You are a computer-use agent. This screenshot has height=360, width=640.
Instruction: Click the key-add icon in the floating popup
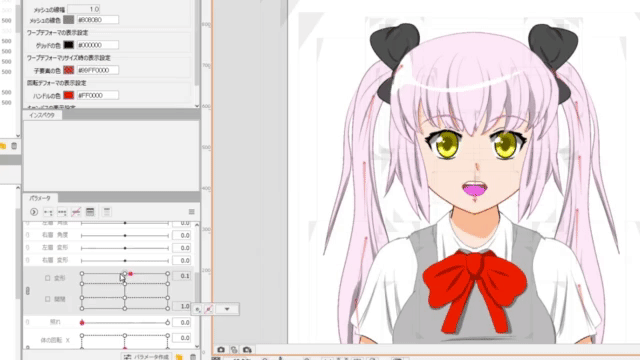pyautogui.click(x=198, y=309)
